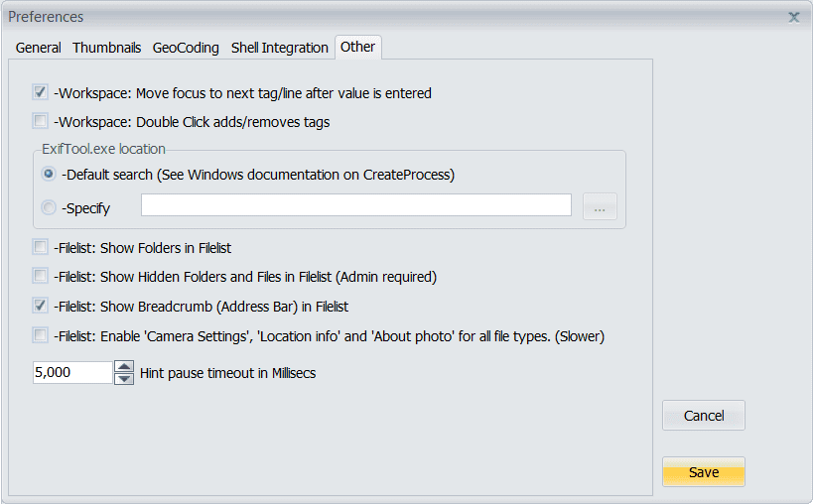Save the preferences
This screenshot has height=504, width=813.
(x=704, y=472)
